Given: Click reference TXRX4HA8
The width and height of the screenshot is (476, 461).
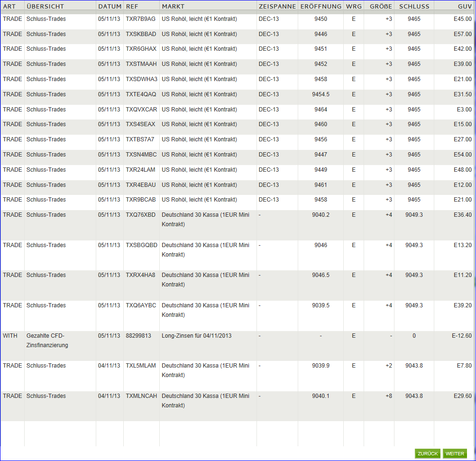Looking at the screenshot, I should [140, 275].
